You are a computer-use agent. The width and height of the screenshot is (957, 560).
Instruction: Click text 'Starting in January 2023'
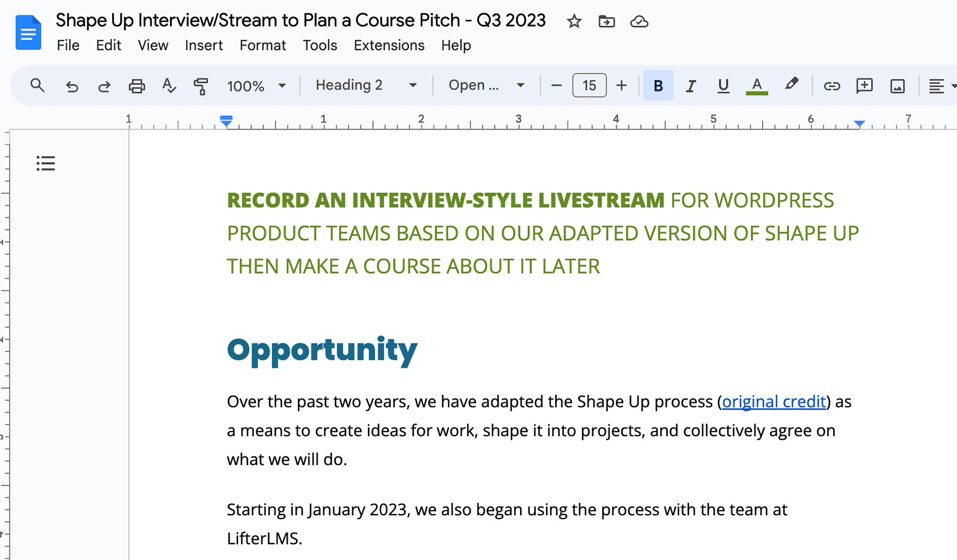point(317,510)
